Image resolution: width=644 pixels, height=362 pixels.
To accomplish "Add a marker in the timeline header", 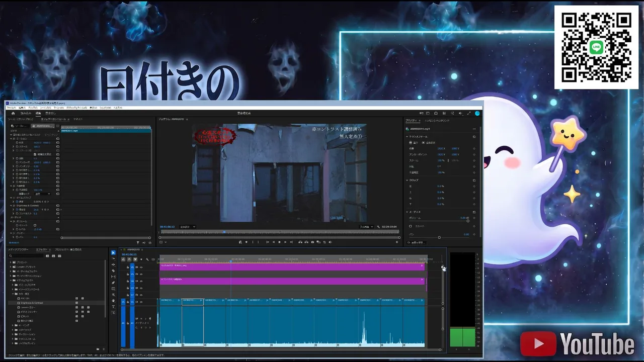I will click(x=141, y=259).
